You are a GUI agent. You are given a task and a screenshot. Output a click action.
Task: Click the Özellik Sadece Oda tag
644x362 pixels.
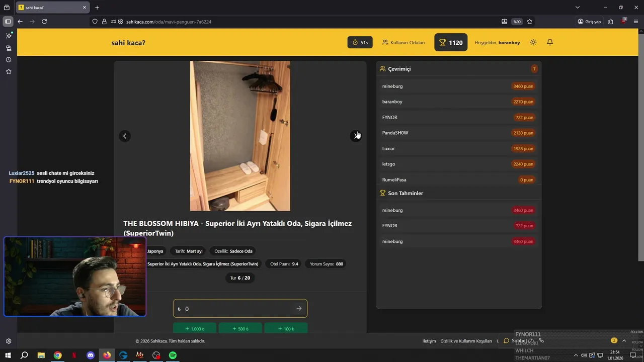233,251
